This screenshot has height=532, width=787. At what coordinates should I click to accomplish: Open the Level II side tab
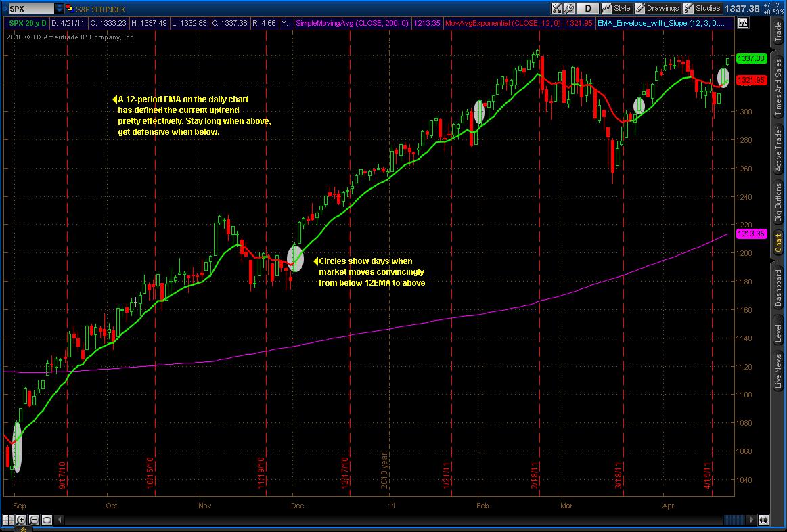(778, 331)
